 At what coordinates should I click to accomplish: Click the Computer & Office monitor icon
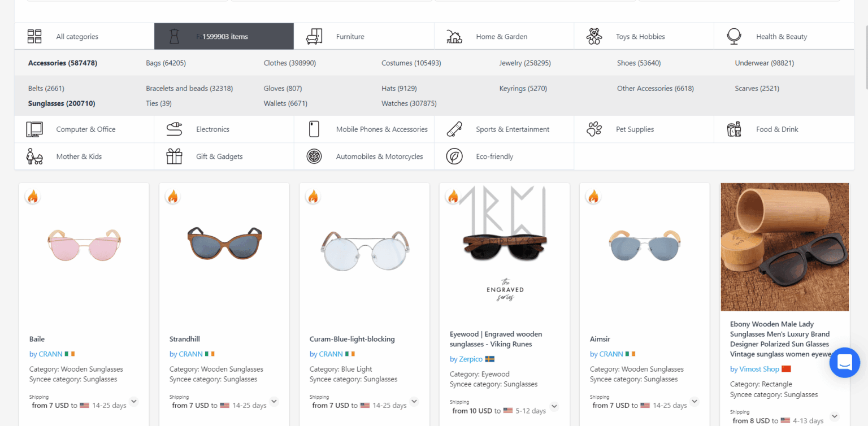tap(34, 129)
